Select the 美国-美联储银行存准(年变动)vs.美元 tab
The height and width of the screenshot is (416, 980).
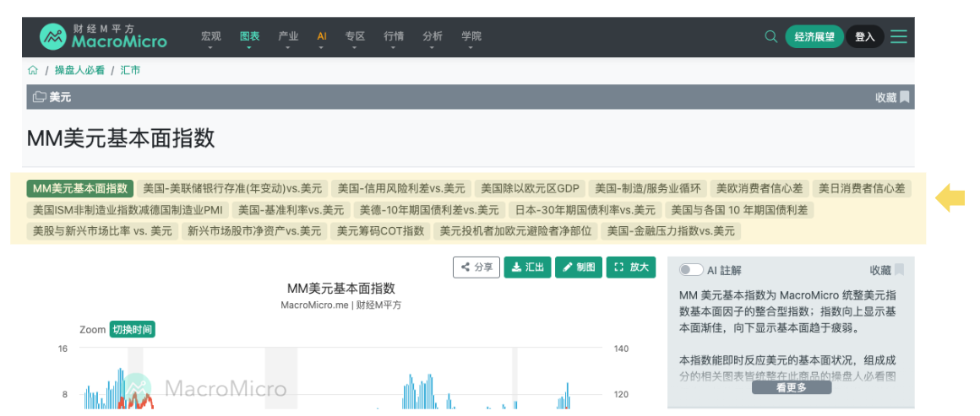[232, 188]
